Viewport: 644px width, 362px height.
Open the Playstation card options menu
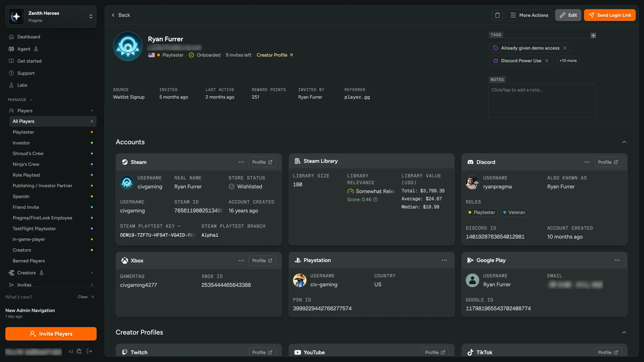point(444,260)
